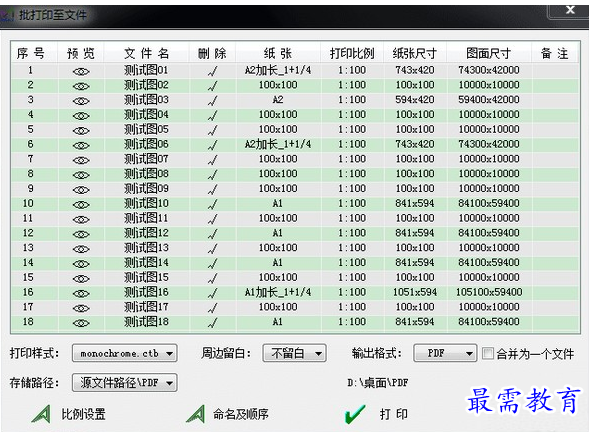589x432 pixels.
Task: Click the 打印比例 column header
Action: pyautogui.click(x=352, y=53)
